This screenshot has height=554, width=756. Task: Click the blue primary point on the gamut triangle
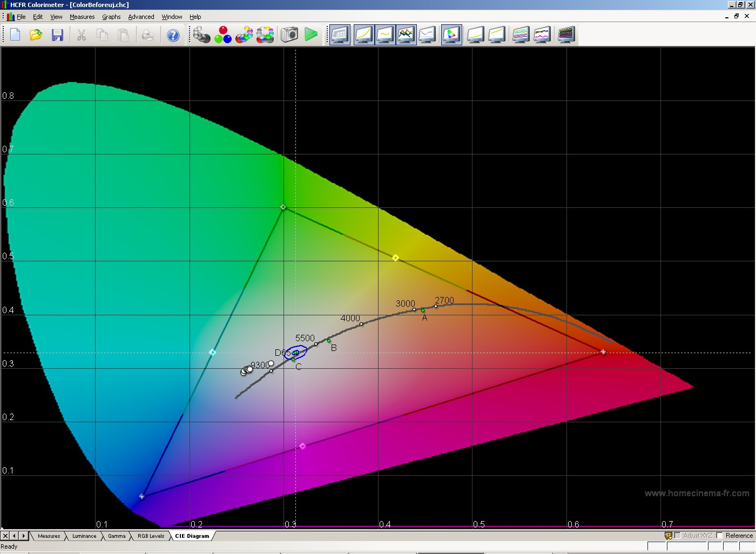pos(142,496)
